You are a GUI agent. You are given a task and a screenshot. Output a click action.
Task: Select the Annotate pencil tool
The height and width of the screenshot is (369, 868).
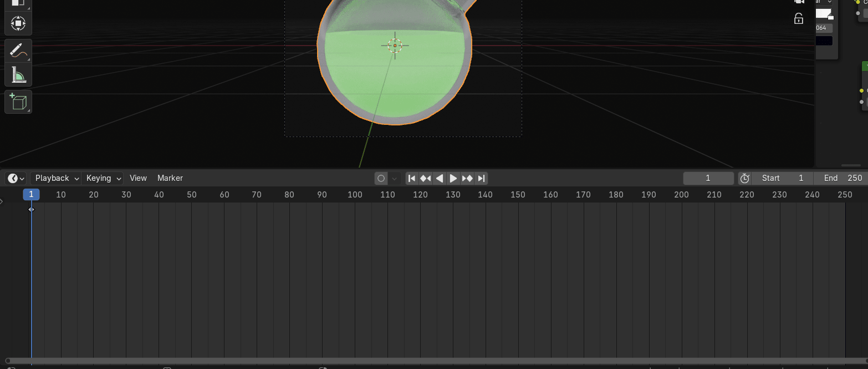click(x=18, y=51)
